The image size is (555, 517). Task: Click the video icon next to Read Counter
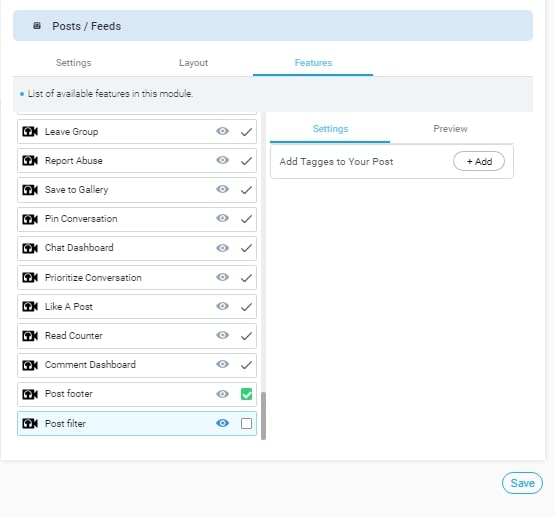pos(30,336)
